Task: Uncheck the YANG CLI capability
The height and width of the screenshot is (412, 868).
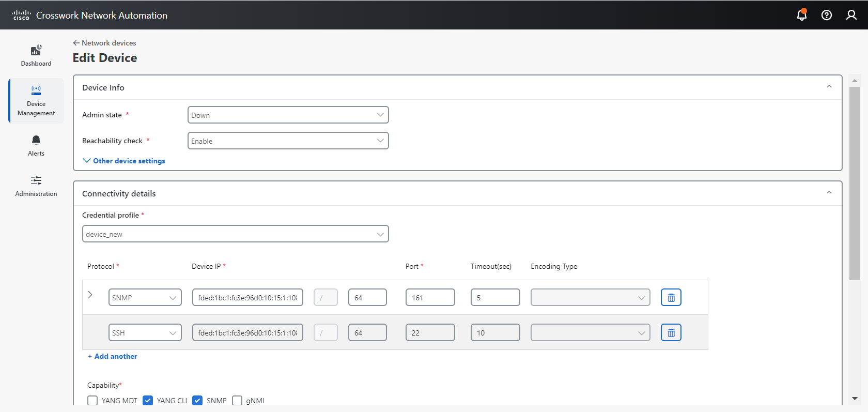Action: [x=148, y=401]
